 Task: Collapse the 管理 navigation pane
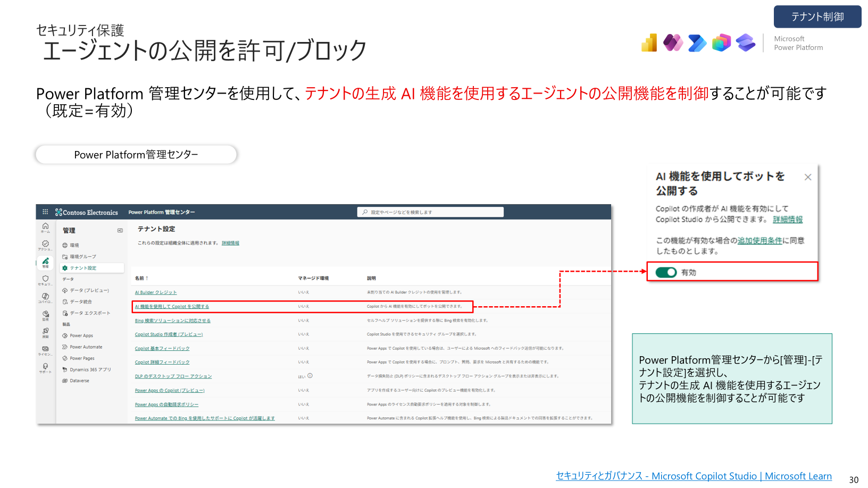[120, 230]
